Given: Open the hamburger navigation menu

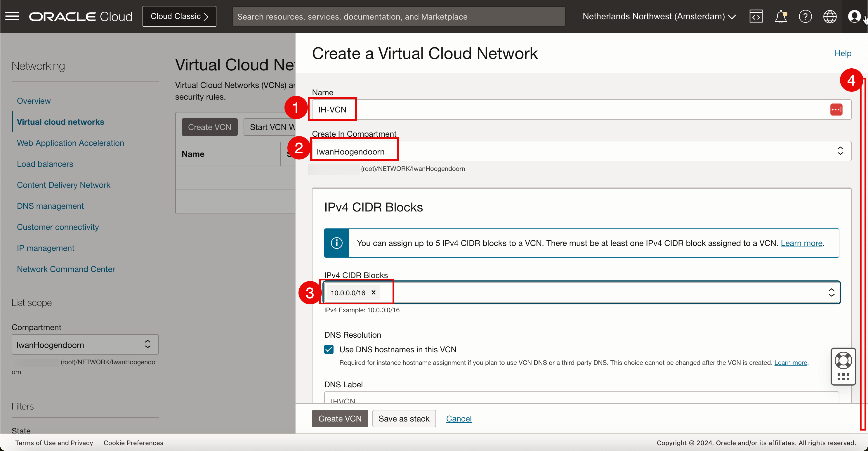Looking at the screenshot, I should [x=13, y=16].
